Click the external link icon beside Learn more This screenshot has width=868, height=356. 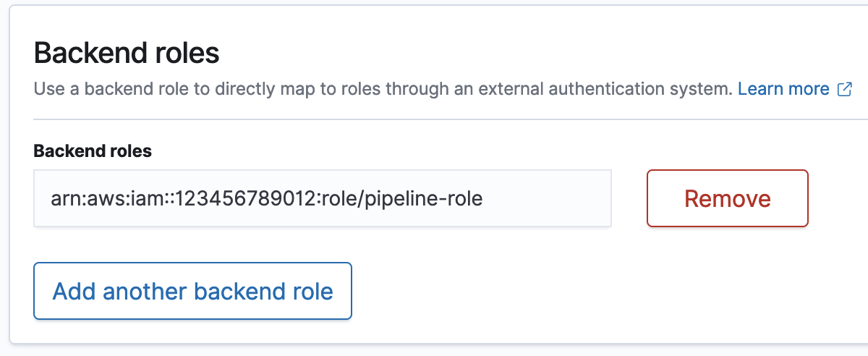tap(844, 90)
